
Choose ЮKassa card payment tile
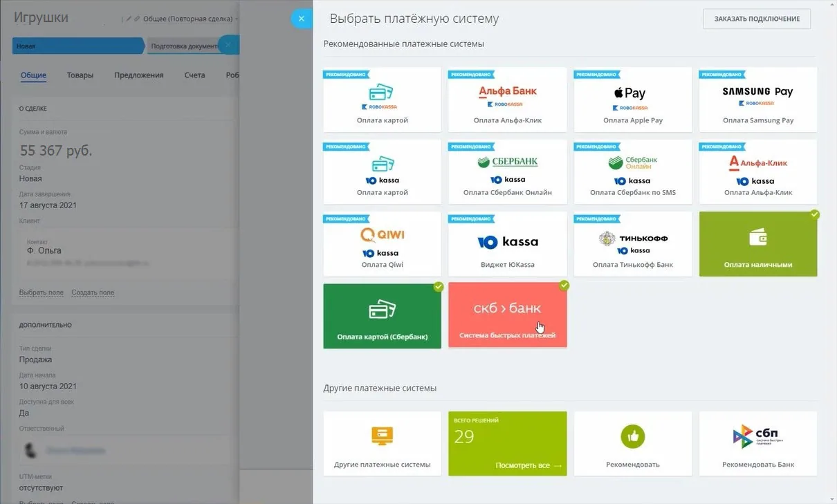point(382,172)
